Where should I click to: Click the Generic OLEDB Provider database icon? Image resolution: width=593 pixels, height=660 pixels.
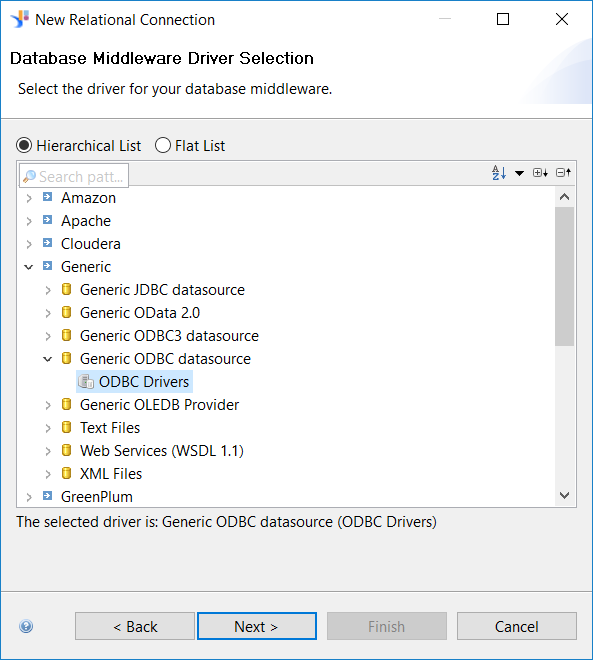click(66, 404)
